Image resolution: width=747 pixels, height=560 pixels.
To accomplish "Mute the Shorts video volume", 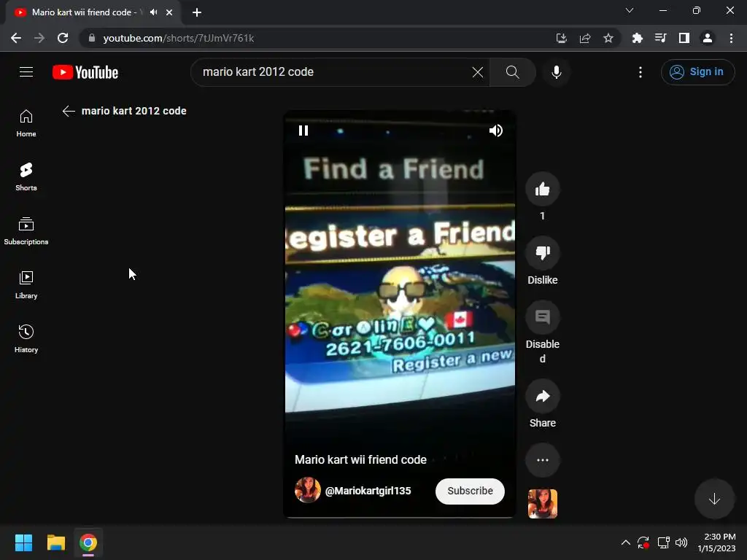I will (x=496, y=131).
